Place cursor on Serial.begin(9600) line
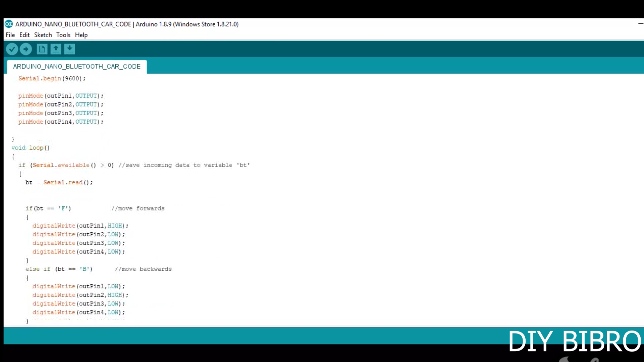 [x=52, y=78]
